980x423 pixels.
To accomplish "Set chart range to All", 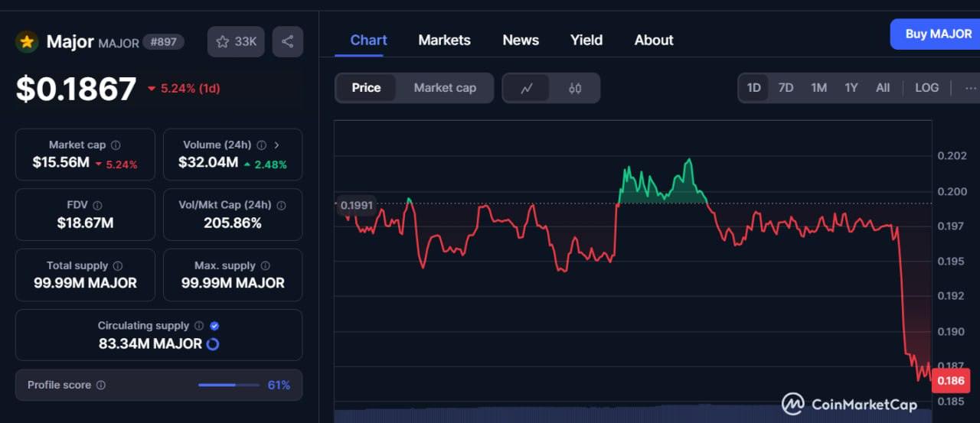I will point(883,88).
